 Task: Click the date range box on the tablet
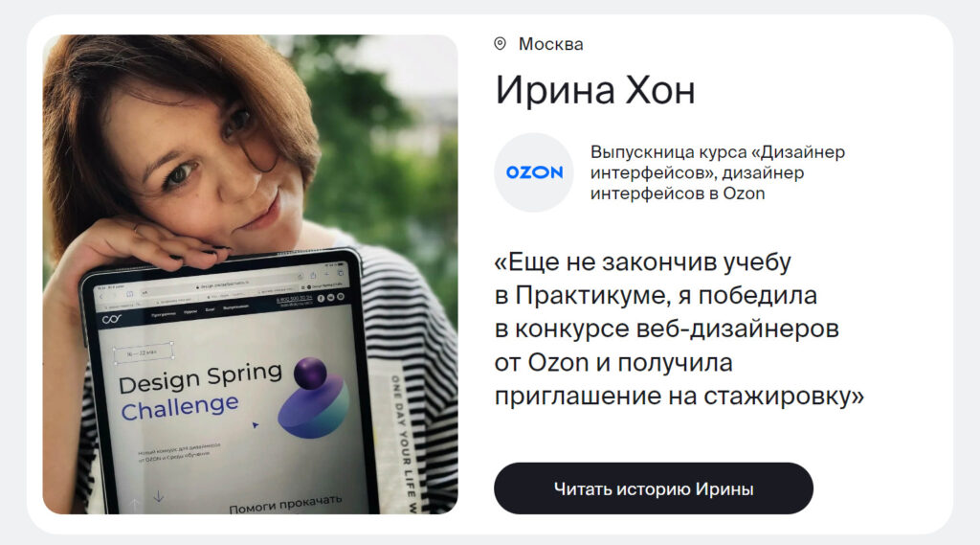144,352
